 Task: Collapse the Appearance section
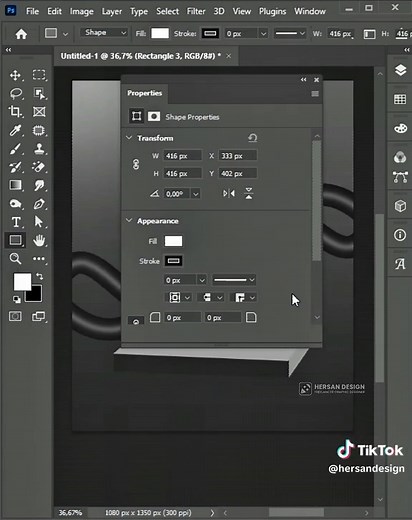pos(129,220)
